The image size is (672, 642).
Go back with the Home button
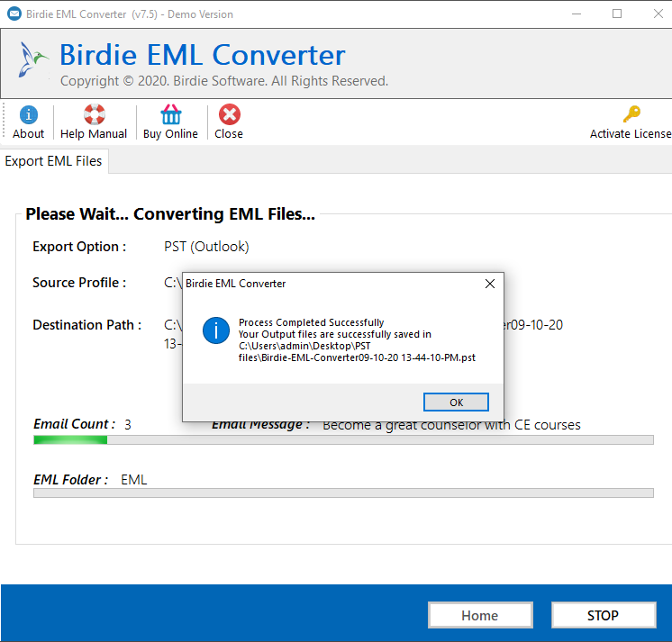pos(480,616)
